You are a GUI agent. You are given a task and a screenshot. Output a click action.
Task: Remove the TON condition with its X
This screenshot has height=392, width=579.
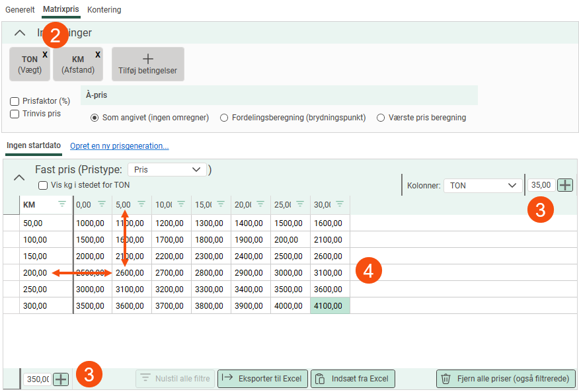[45, 55]
